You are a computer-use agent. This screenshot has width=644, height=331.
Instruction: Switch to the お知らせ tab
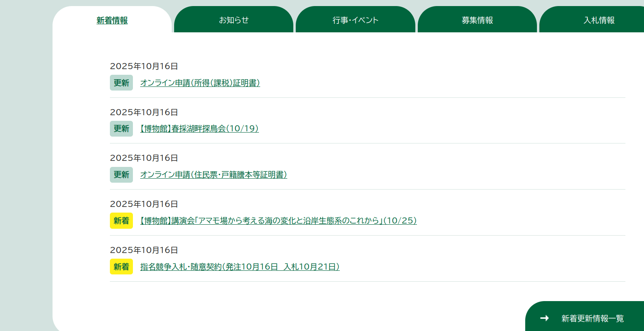[x=234, y=20]
